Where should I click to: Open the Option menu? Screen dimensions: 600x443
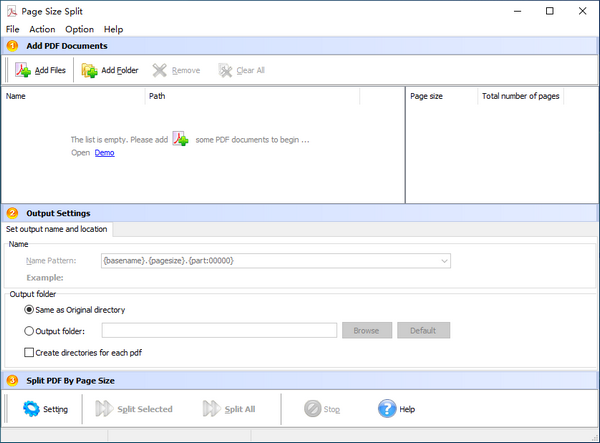click(79, 29)
